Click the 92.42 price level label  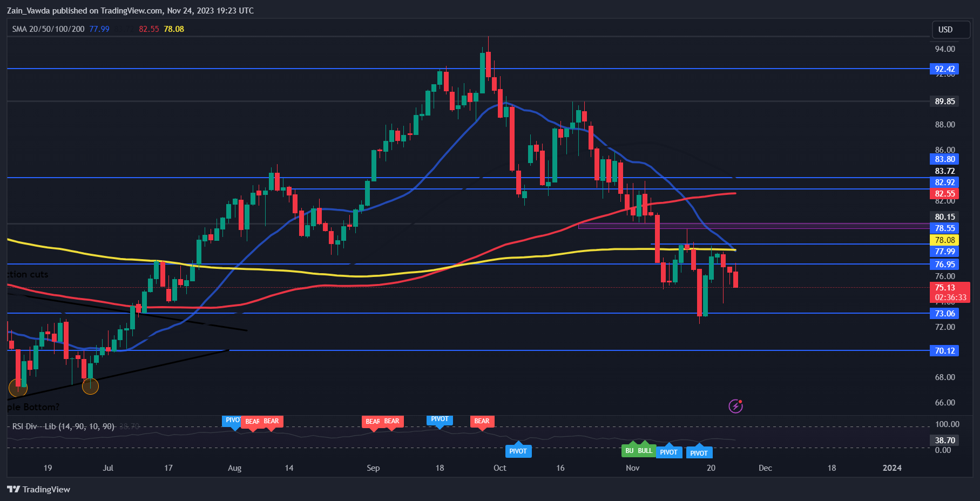pyautogui.click(x=944, y=69)
